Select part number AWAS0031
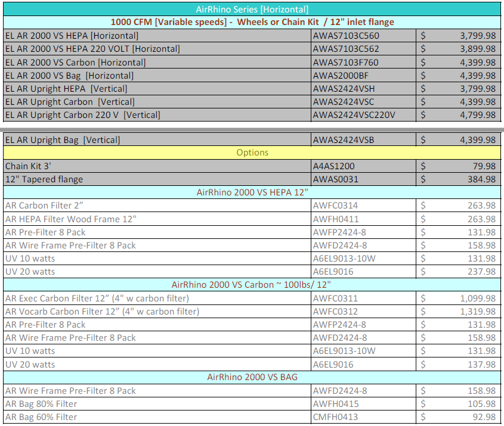Image resolution: width=504 pixels, height=426 pixels. [x=363, y=179]
